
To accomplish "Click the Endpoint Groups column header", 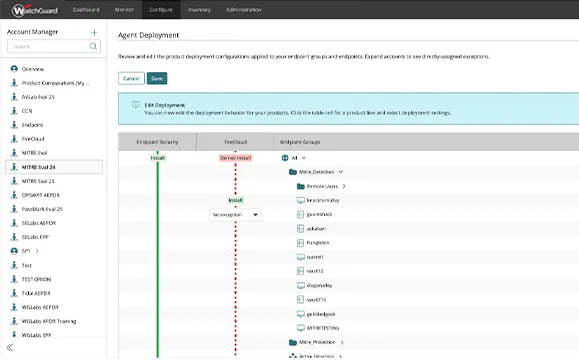I will (300, 142).
